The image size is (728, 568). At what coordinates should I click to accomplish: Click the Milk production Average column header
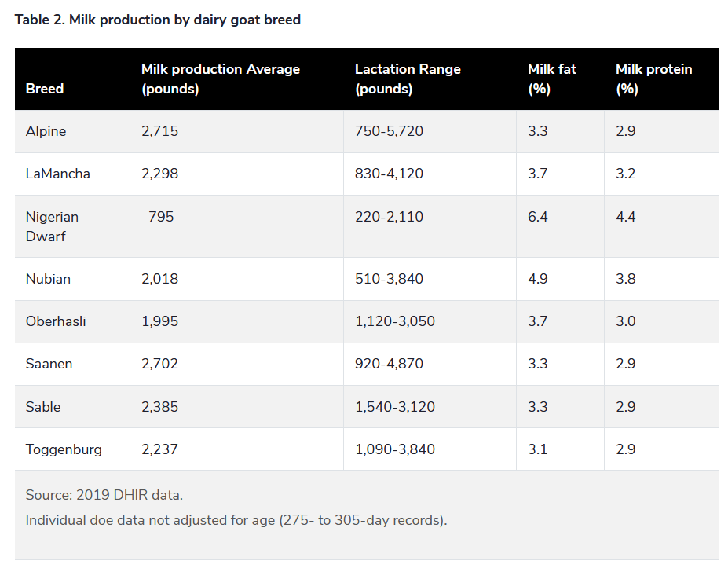220,79
